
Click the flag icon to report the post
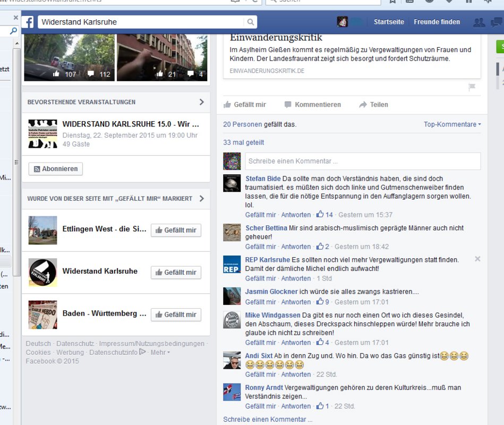click(472, 87)
